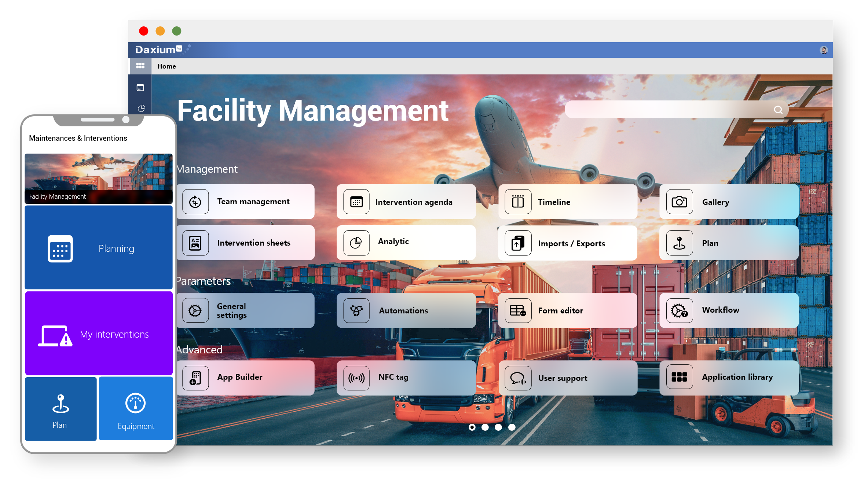The width and height of the screenshot is (868, 489).
Task: Open grid dashboard view icon
Action: click(x=140, y=66)
